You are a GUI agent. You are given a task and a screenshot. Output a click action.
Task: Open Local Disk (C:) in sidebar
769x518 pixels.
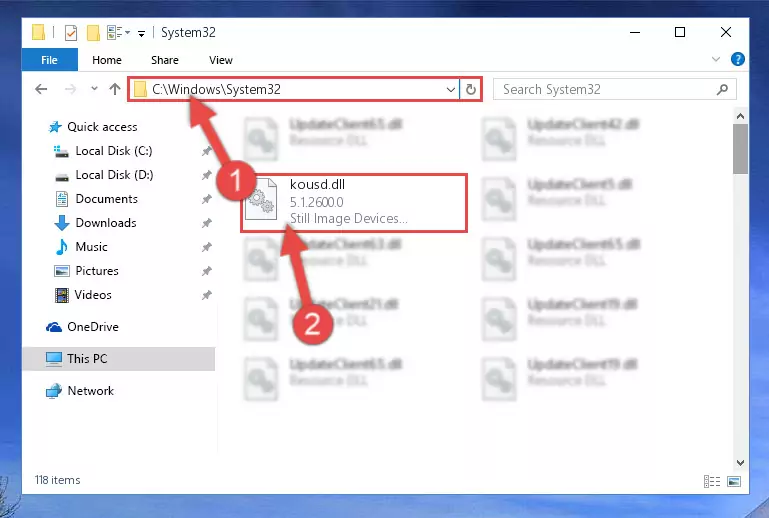click(x=114, y=151)
